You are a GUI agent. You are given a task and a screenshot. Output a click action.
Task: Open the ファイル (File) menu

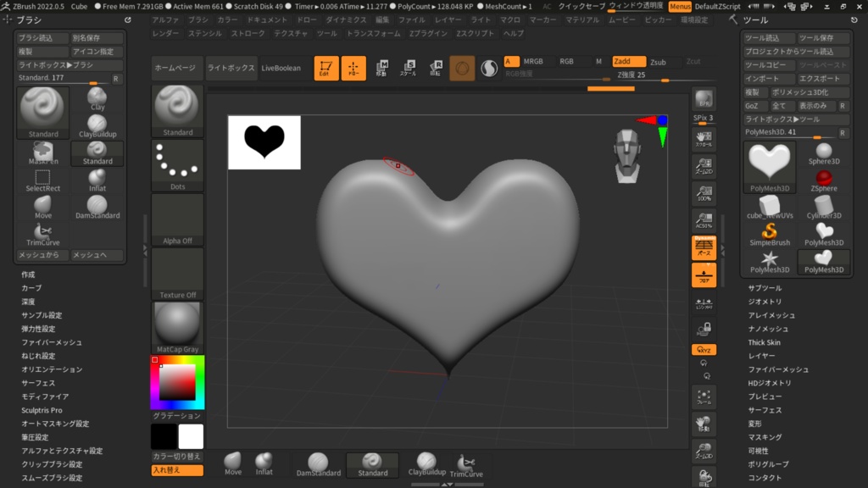411,19
